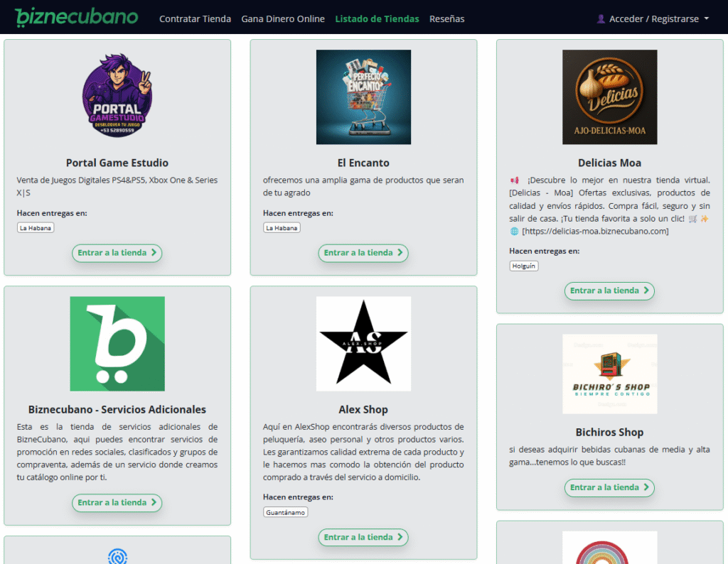
Task: Click the Holguín delivery tag
Action: point(524,266)
